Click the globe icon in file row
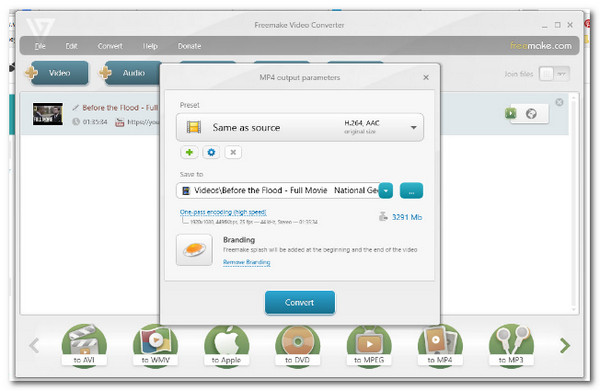The width and height of the screenshot is (600, 391). coord(531,114)
